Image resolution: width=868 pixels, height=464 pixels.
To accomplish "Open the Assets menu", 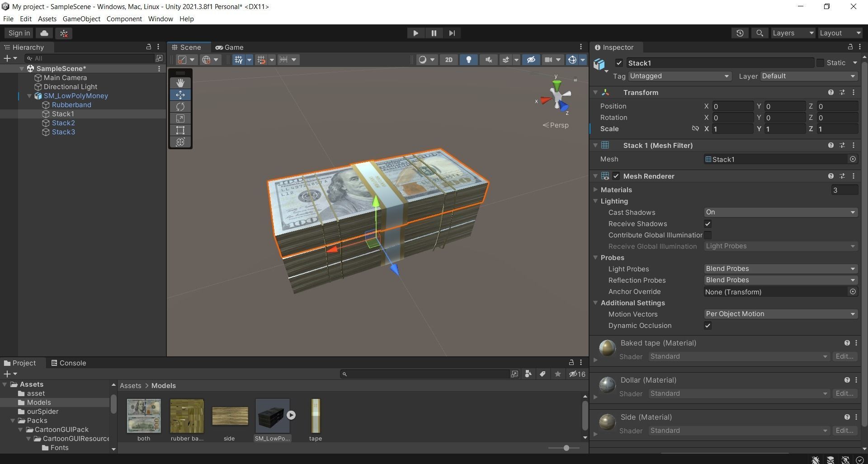I will [47, 19].
